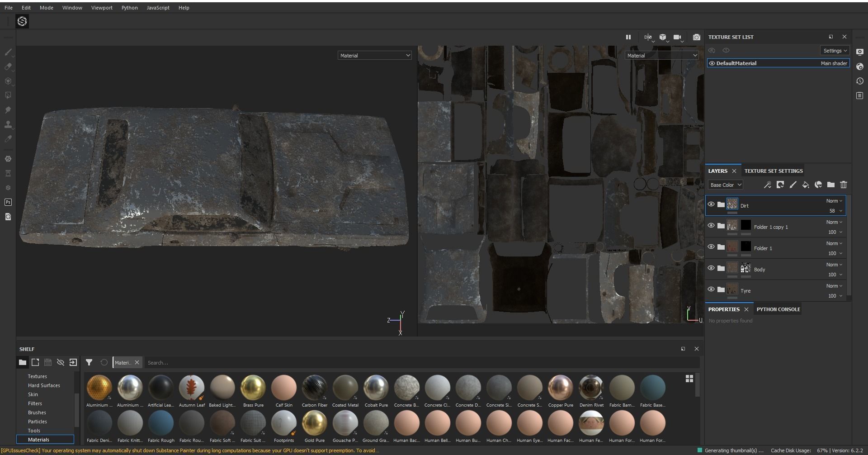Add a fill layer with bucket icon
Viewport: 868px width, 455px height.
(806, 185)
